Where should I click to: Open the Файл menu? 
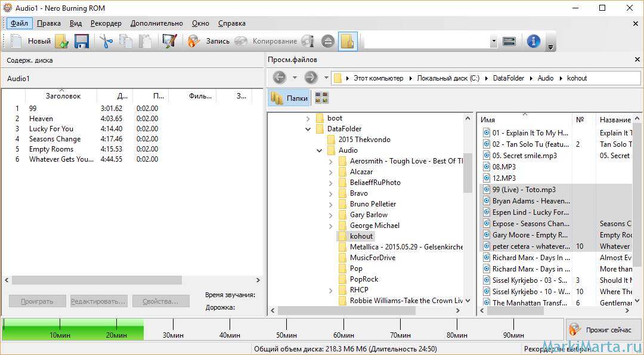tap(19, 23)
